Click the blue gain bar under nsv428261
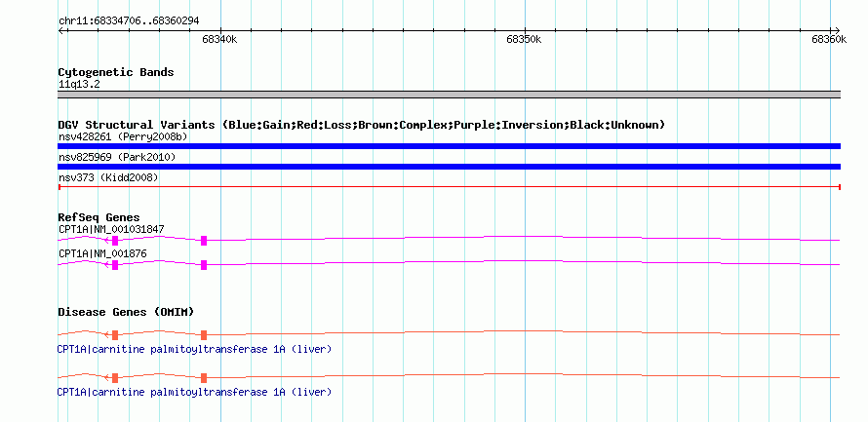 [x=449, y=146]
